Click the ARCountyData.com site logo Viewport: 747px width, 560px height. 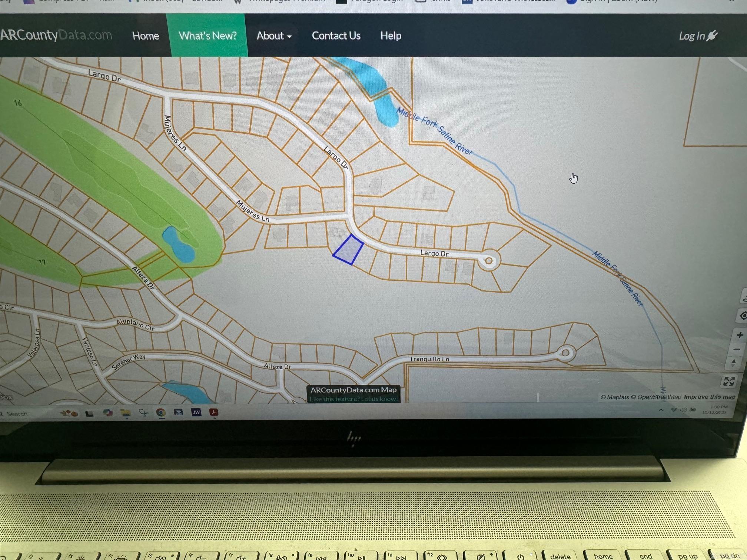point(56,35)
